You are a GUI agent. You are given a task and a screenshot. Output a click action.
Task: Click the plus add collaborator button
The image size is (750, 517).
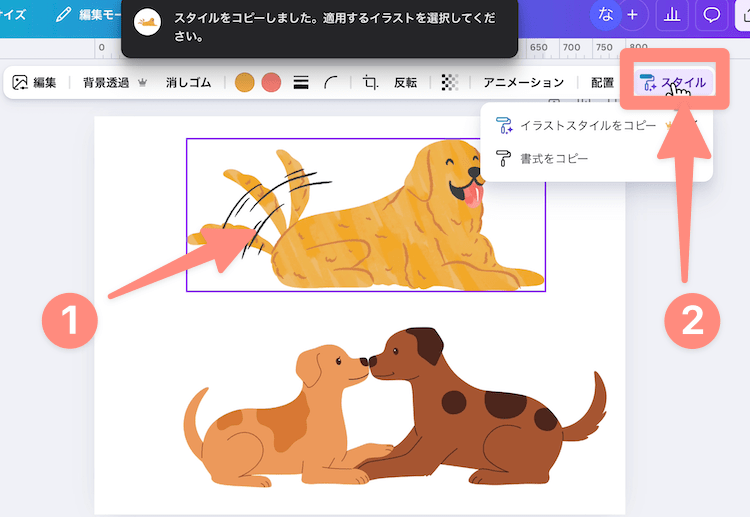tap(632, 15)
